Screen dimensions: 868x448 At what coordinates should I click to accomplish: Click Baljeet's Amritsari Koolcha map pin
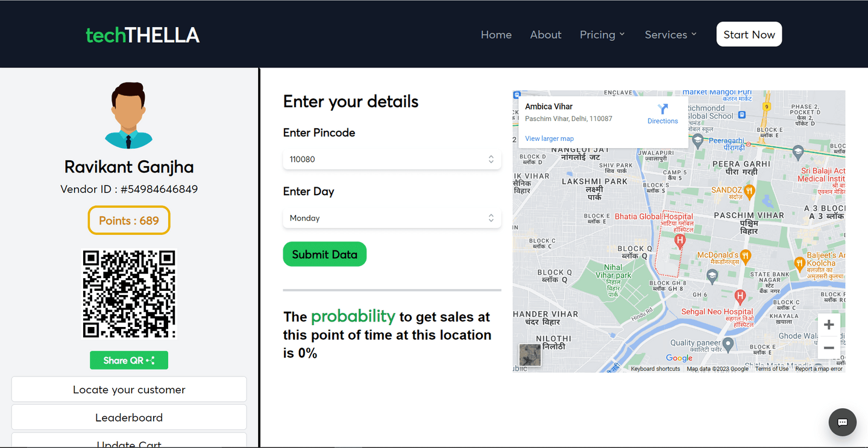pyautogui.click(x=799, y=263)
